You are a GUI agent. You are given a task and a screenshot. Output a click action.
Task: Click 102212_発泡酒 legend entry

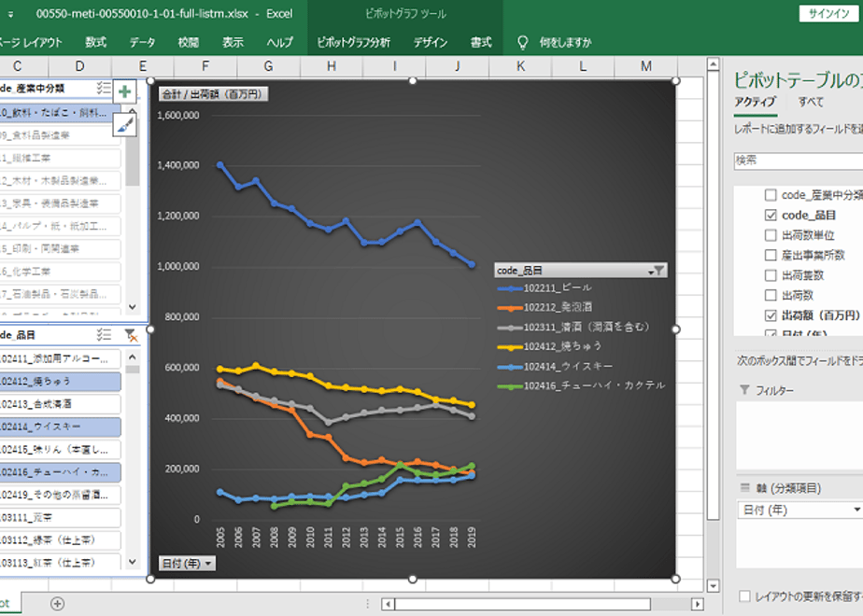pos(545,307)
